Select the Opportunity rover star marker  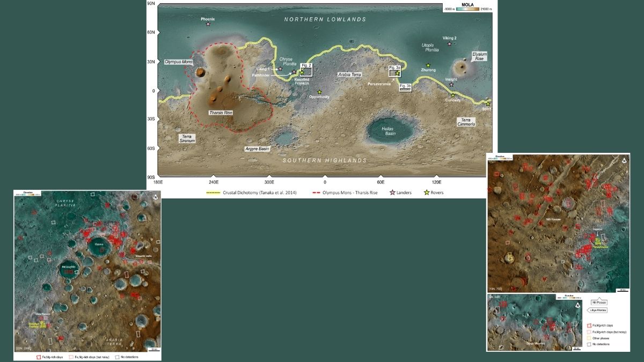[319, 92]
